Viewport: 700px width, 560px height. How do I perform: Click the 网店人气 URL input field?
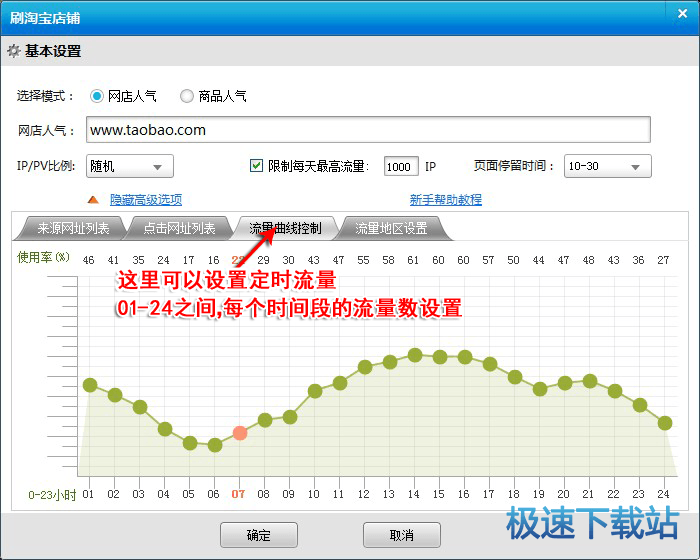pos(367,130)
